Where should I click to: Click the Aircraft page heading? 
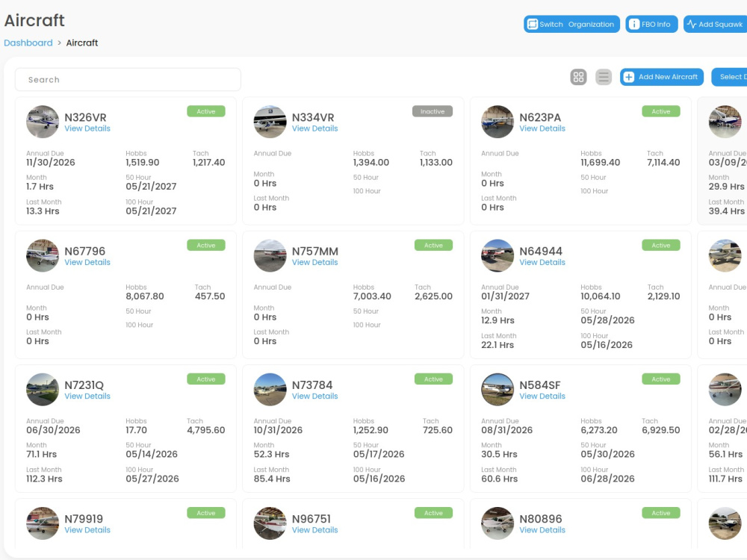(34, 20)
